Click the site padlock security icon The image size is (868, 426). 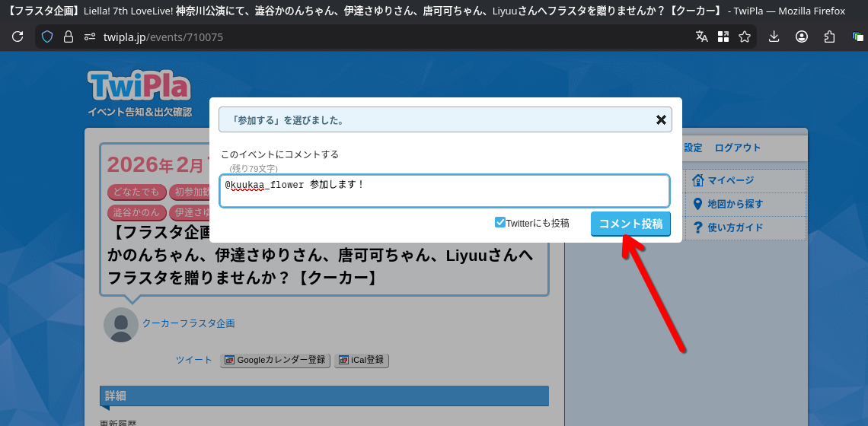point(69,37)
